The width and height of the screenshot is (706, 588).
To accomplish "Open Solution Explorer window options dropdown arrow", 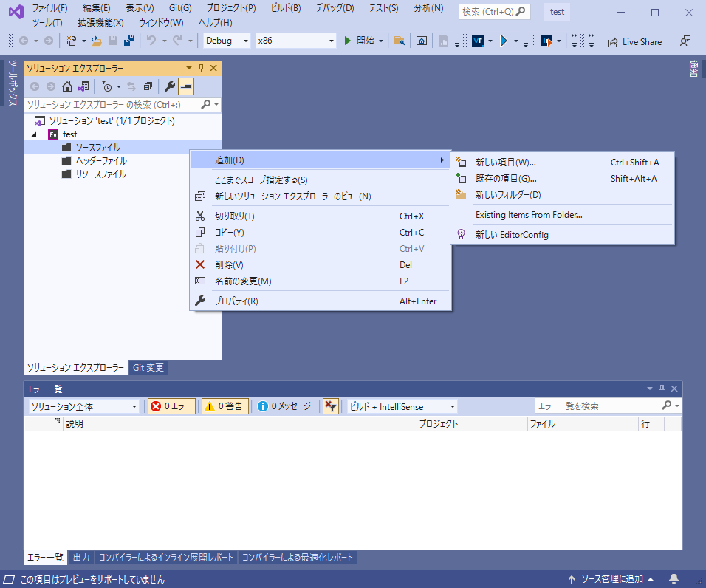I will [x=188, y=68].
